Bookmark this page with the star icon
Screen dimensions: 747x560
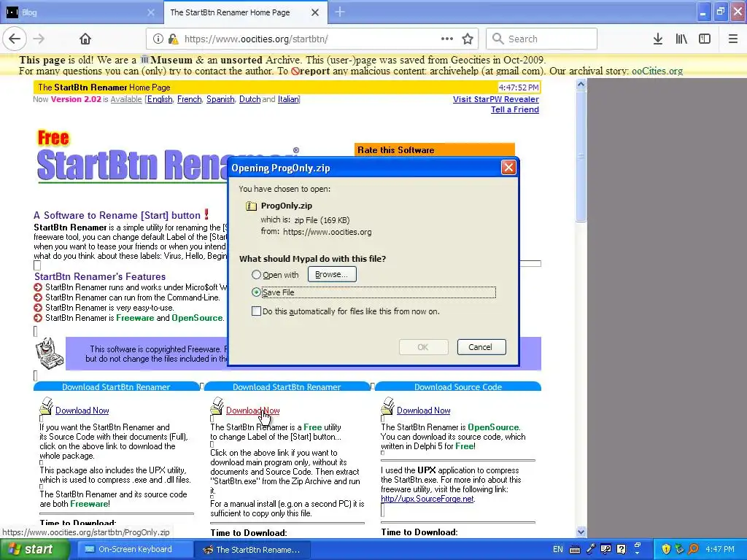pos(468,39)
